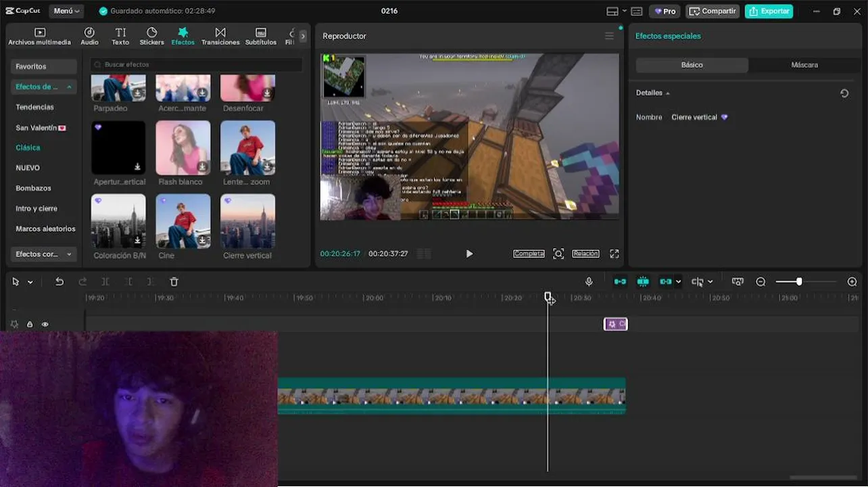Viewport: 868px width, 487px height.
Task: Select the Coloración B/N effect thumbnail
Action: coord(118,221)
